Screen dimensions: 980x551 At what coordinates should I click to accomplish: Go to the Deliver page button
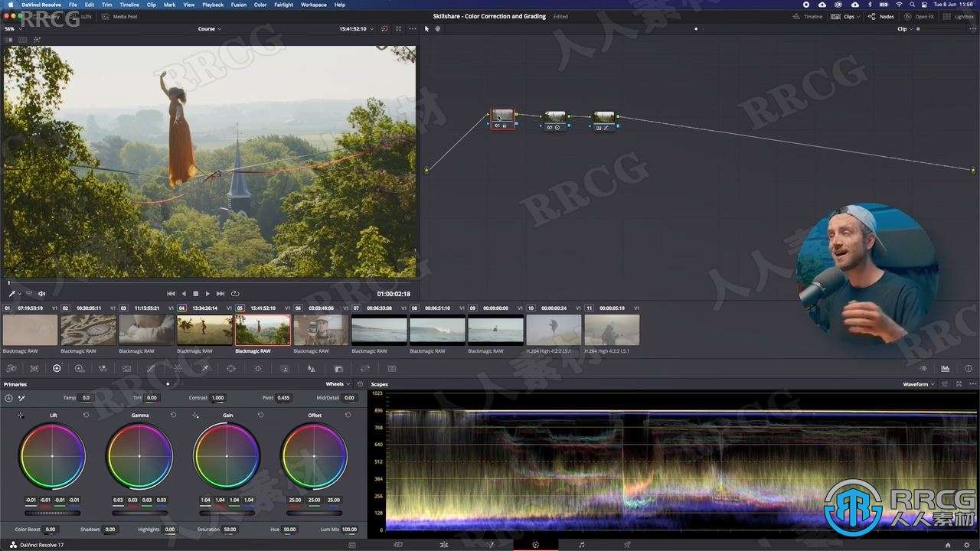(x=627, y=545)
